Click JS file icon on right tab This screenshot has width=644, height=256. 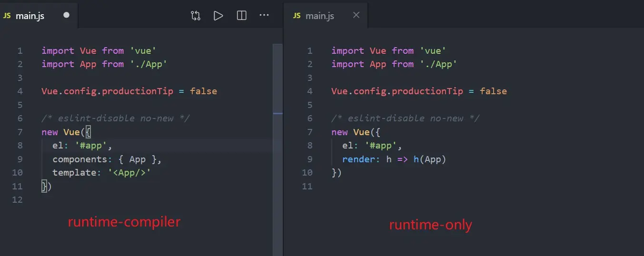click(x=297, y=16)
